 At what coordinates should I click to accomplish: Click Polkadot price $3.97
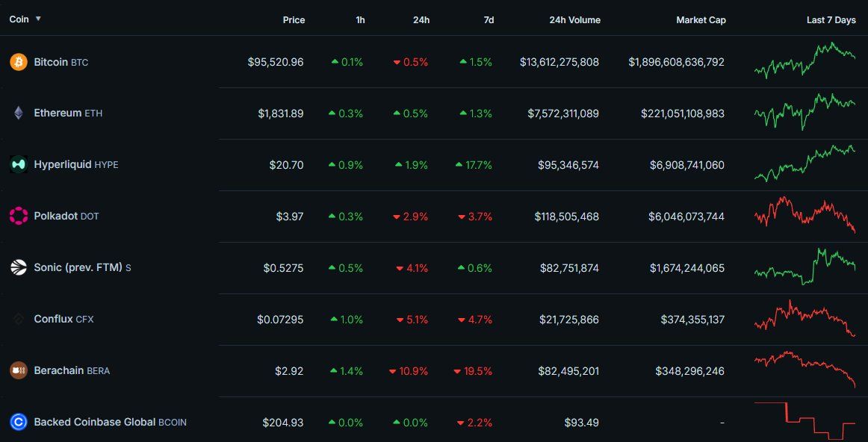click(x=290, y=217)
